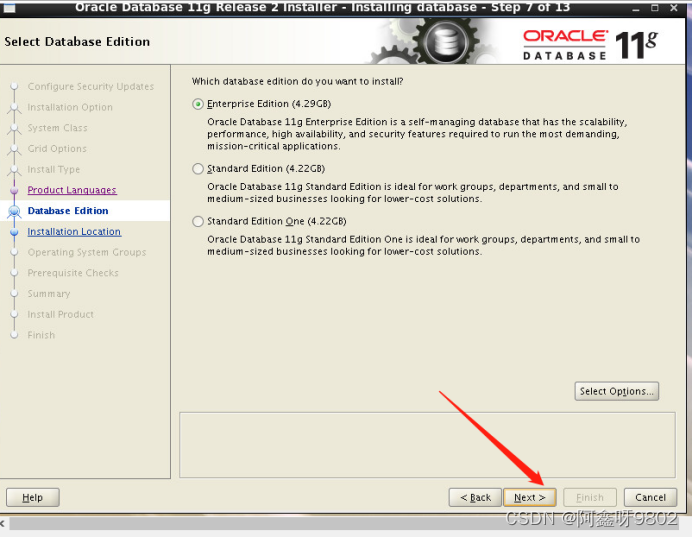Click the Database Edition step marker icon
693x537 pixels.
(x=14, y=211)
